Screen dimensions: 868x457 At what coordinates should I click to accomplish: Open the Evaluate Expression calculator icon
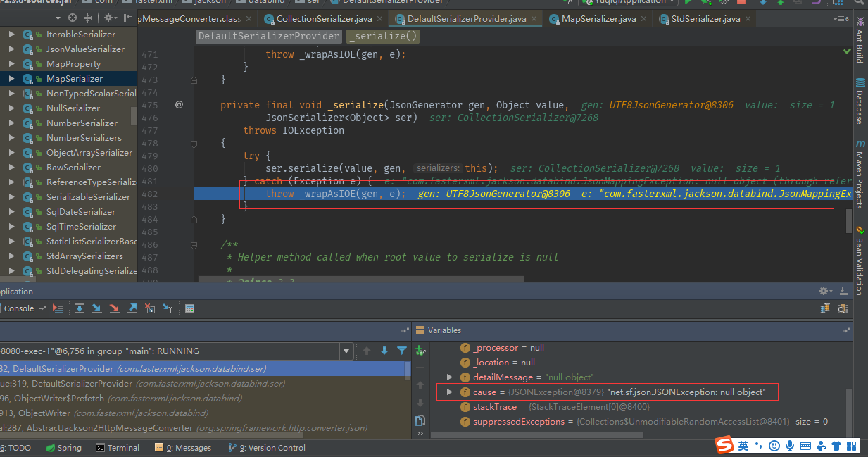click(189, 308)
